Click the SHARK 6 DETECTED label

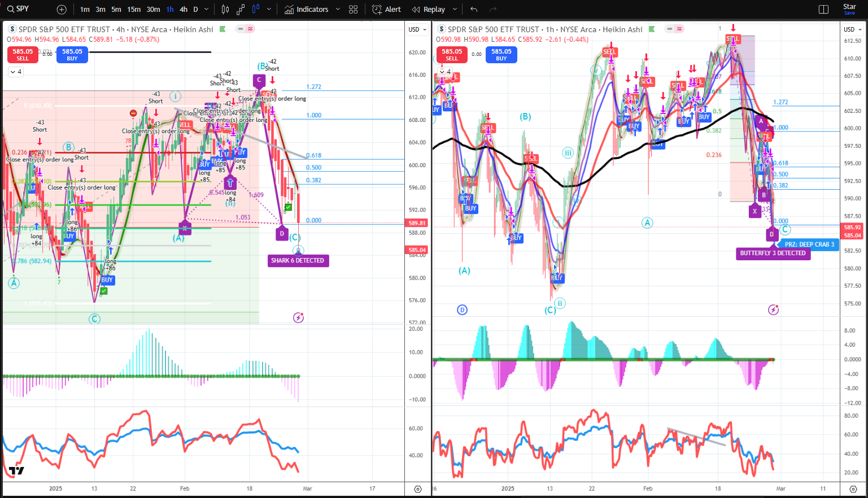(298, 261)
